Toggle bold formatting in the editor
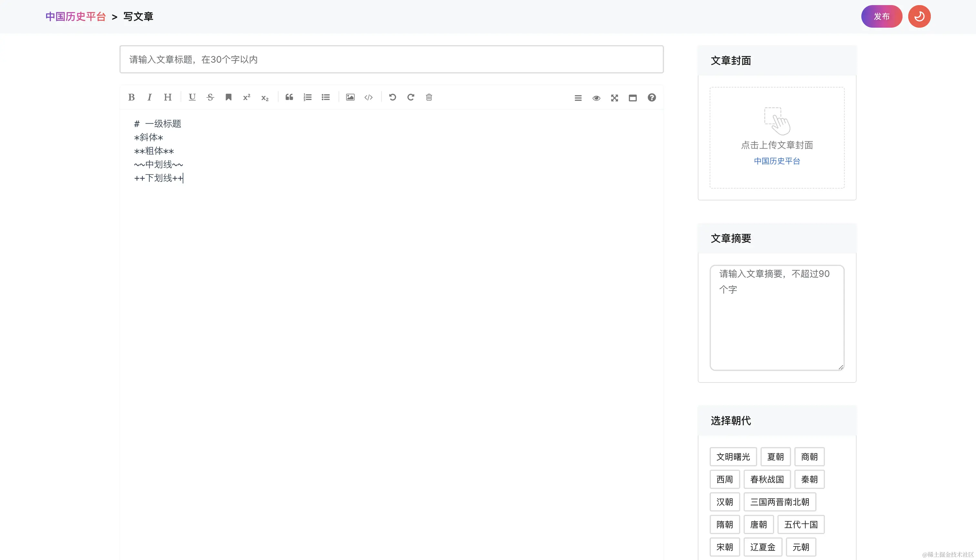This screenshot has height=560, width=976. (131, 97)
